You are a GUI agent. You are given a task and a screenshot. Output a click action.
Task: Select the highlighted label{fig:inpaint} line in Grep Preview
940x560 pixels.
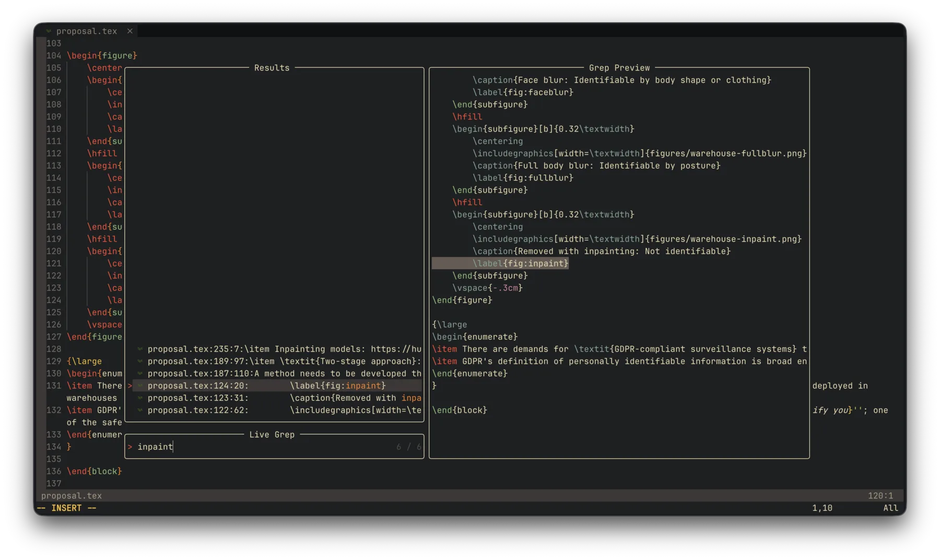(520, 263)
